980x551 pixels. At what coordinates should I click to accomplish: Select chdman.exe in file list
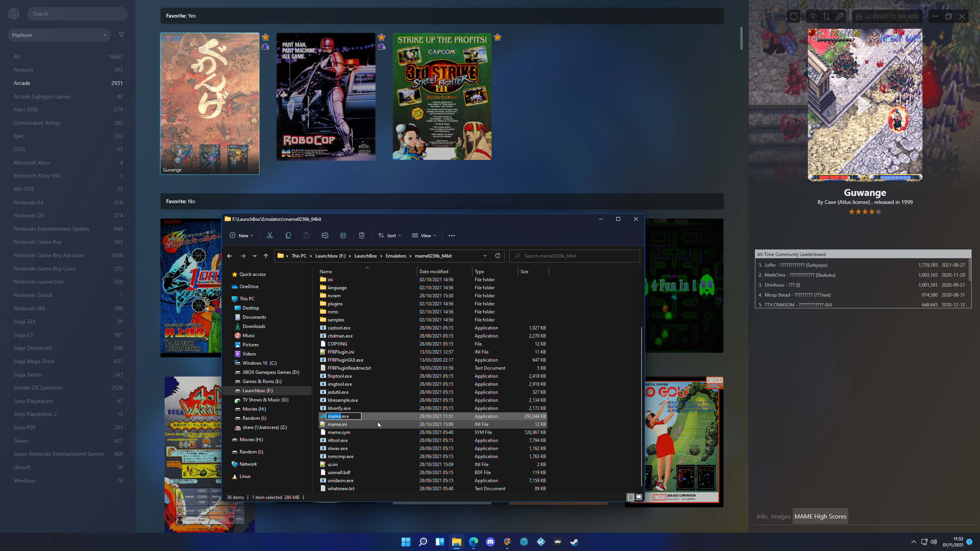point(433,336)
